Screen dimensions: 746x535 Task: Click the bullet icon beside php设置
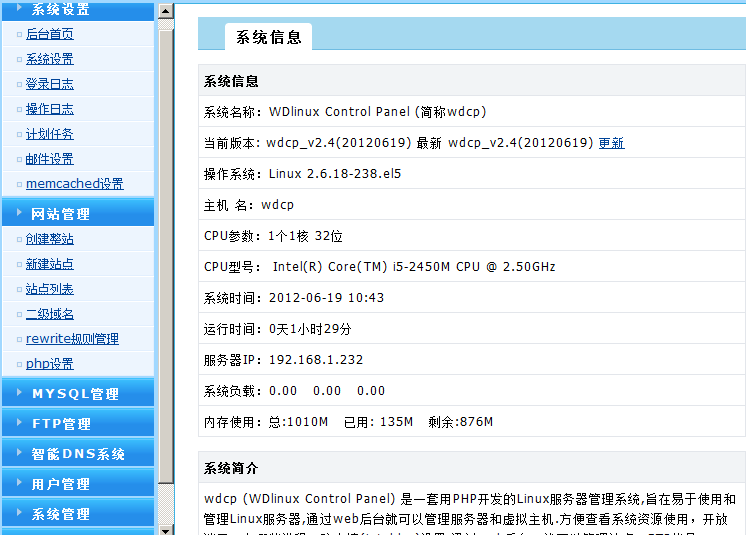click(19, 364)
